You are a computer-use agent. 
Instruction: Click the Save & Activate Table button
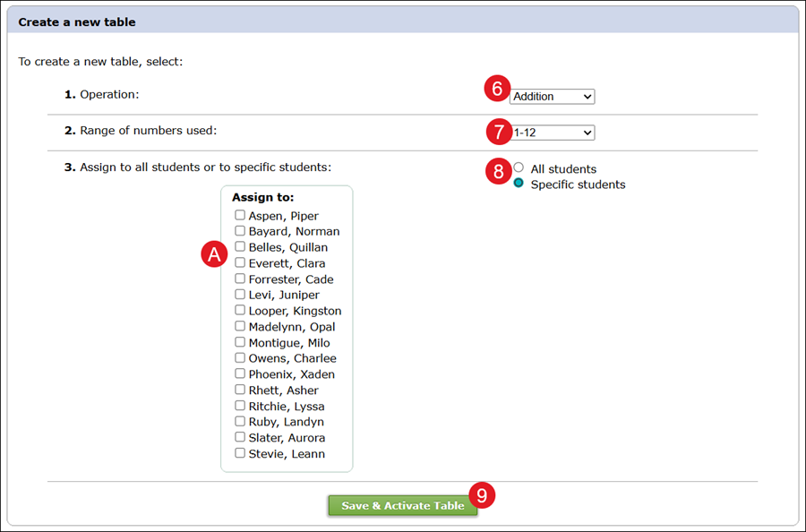(x=402, y=505)
